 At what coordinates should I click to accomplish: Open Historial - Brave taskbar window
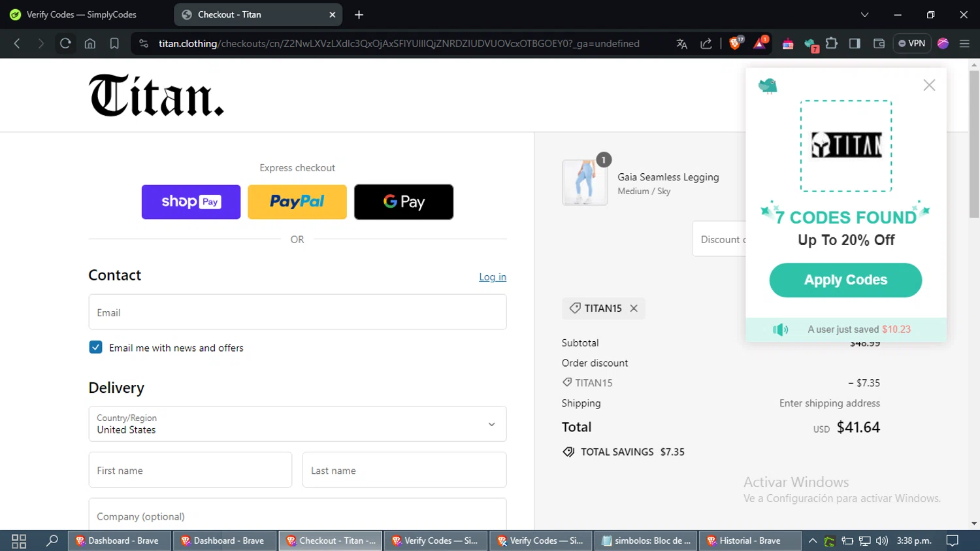coord(751,541)
